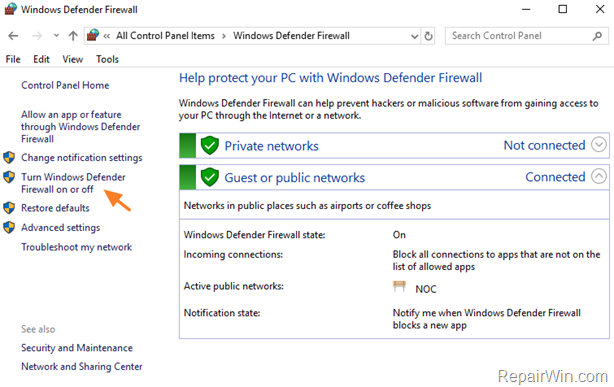Click the search magnifier icon

click(x=597, y=36)
